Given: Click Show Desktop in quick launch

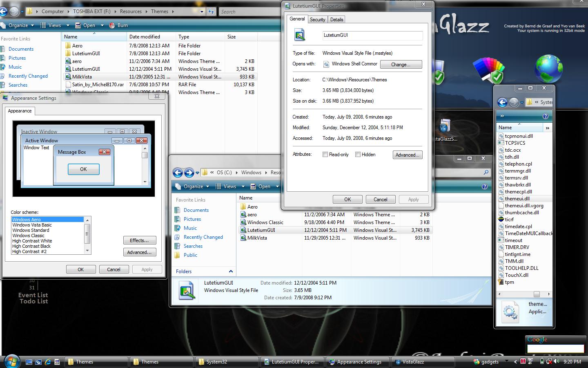Looking at the screenshot, I should click(x=29, y=362).
